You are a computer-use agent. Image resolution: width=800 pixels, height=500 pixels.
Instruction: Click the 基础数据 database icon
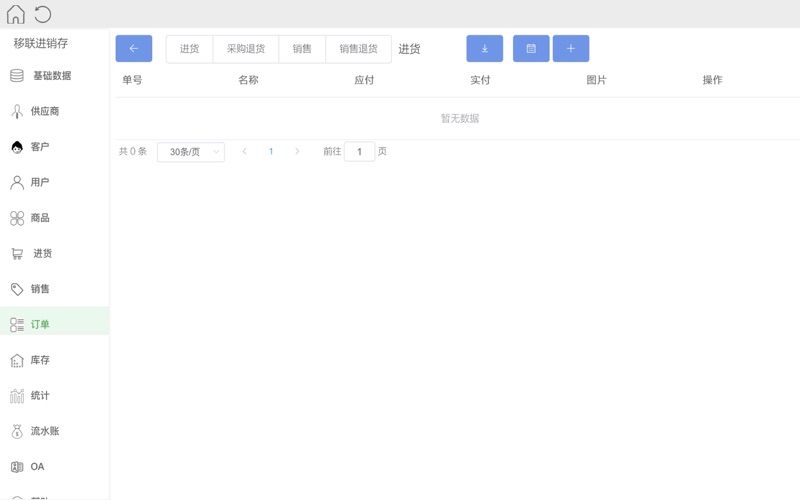[x=17, y=76]
